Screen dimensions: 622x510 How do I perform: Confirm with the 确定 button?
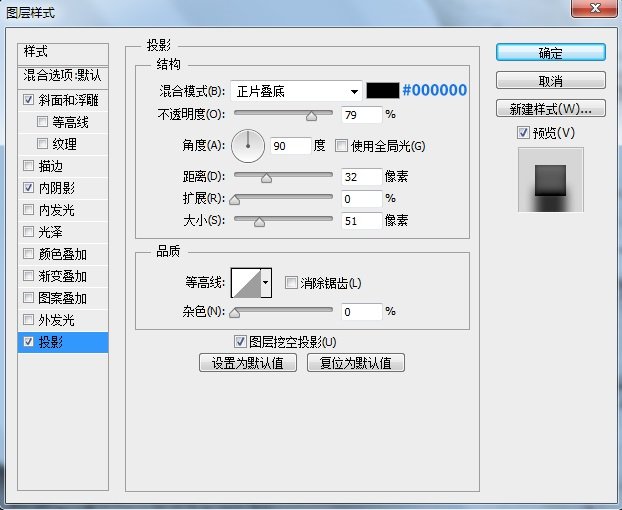point(551,52)
